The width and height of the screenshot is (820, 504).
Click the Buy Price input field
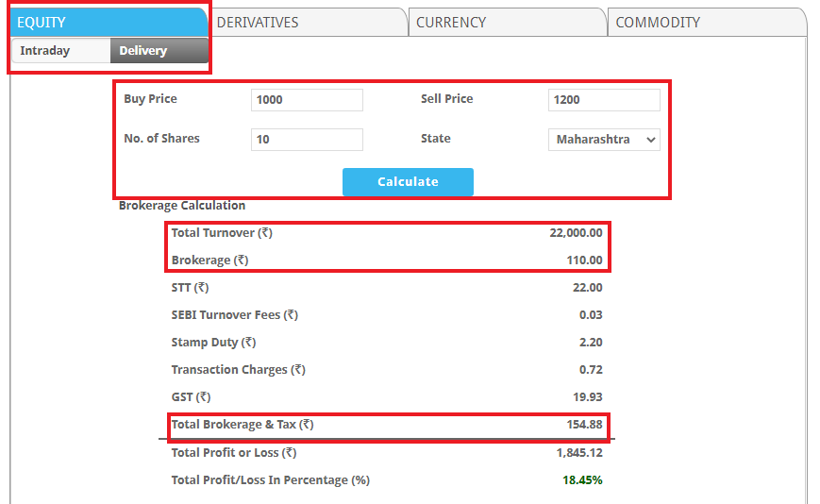[x=307, y=100]
